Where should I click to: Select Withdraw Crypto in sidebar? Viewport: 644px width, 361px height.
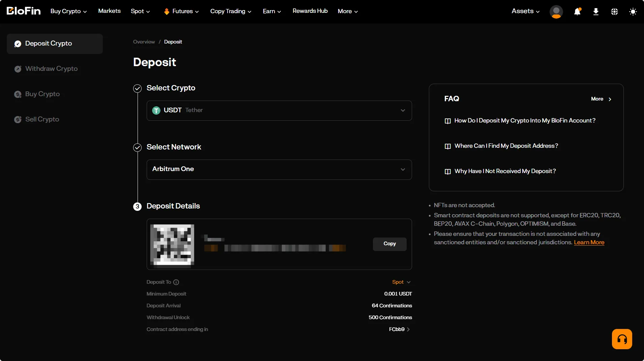[x=55, y=69]
